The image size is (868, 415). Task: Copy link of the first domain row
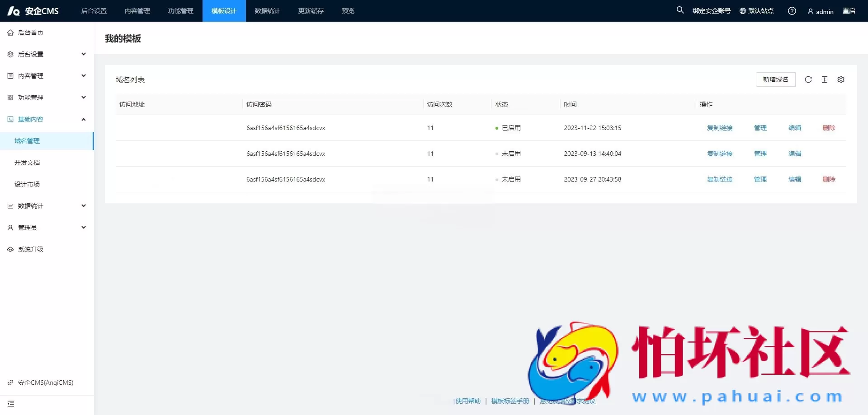[719, 128]
